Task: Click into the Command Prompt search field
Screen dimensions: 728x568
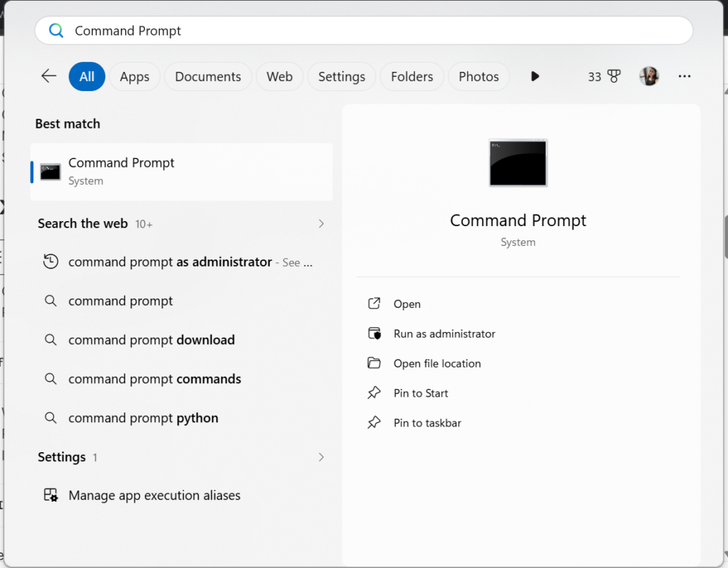Action: click(x=364, y=31)
